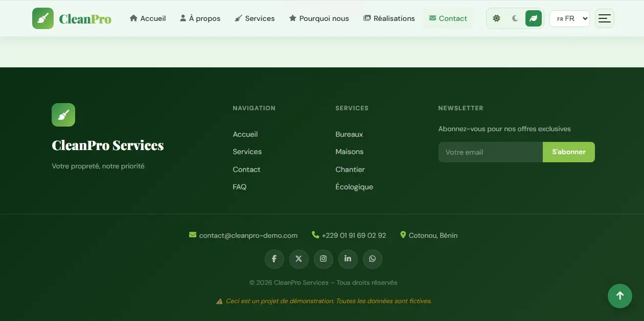Expand the Services menu in the navbar

[255, 18]
